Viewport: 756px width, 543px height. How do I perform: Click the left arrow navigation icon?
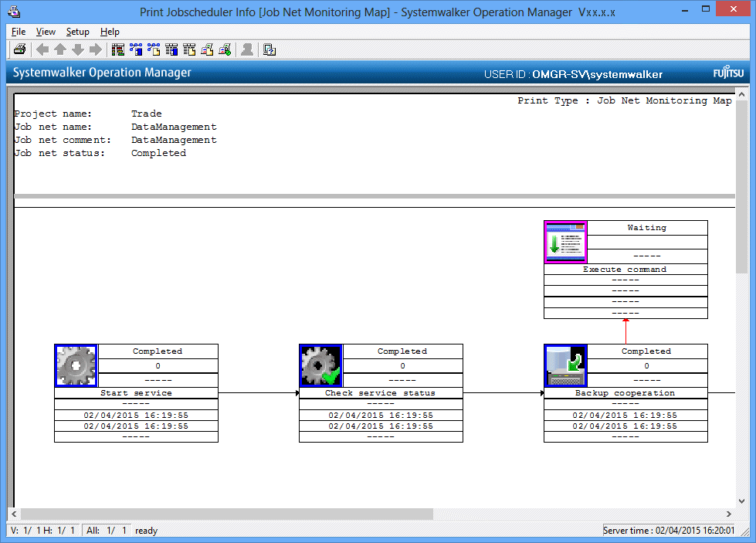click(42, 50)
